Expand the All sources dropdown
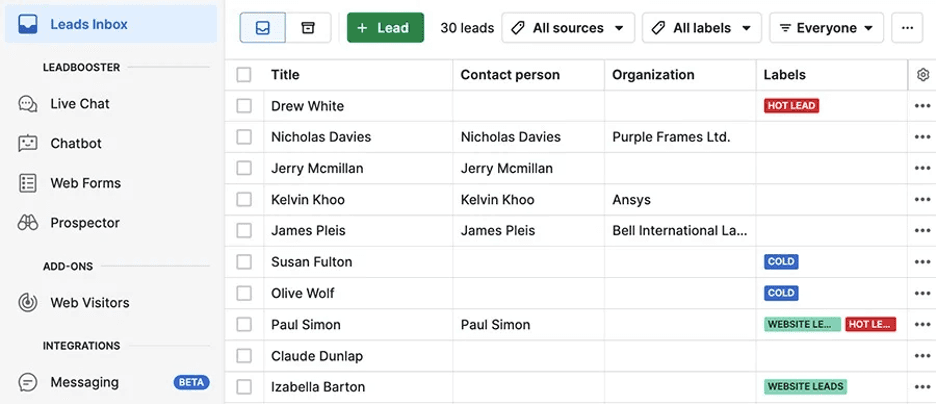This screenshot has width=936, height=404. [x=568, y=28]
